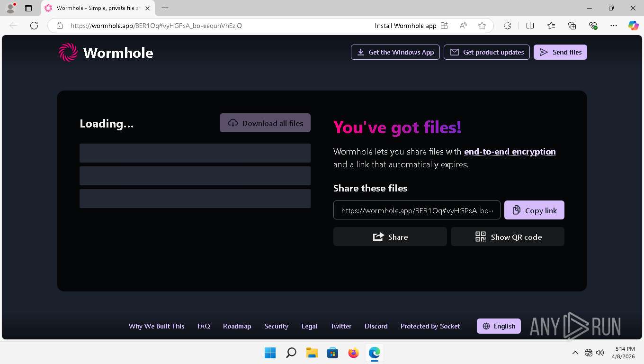Open Browser essentials heart icon
Image resolution: width=644 pixels, height=364 pixels.
(593, 26)
